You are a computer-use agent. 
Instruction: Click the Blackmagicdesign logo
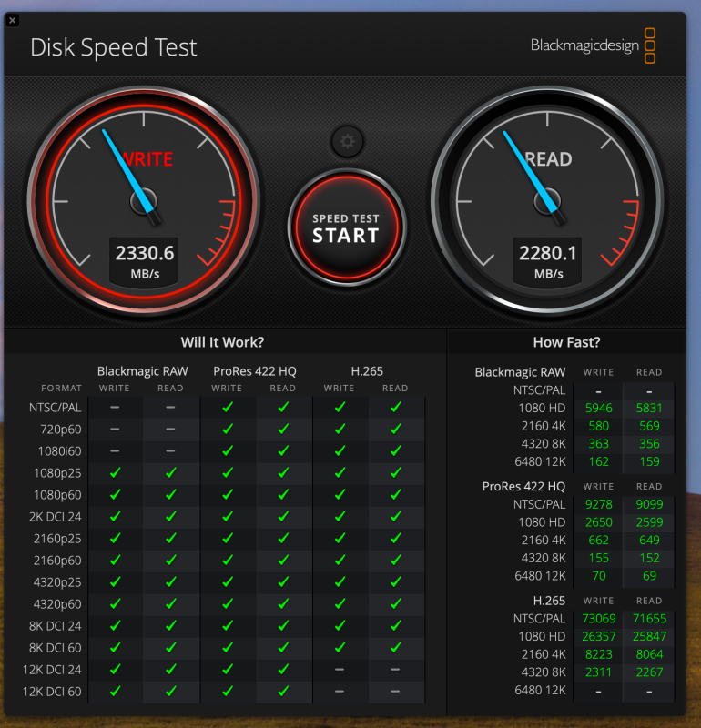click(x=593, y=45)
